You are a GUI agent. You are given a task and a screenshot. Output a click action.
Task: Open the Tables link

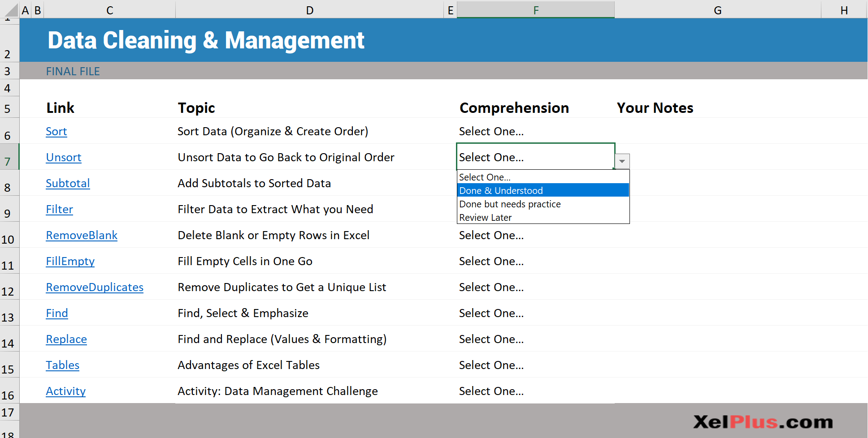[x=62, y=365]
